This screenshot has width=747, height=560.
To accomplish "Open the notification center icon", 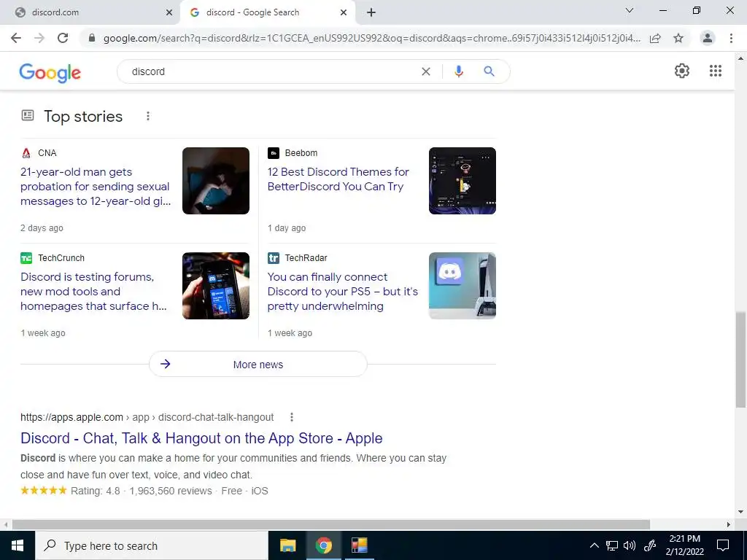I will pos(723,545).
